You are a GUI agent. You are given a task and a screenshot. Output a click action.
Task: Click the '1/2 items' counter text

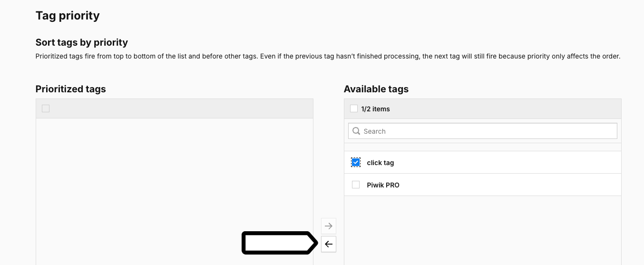(375, 109)
